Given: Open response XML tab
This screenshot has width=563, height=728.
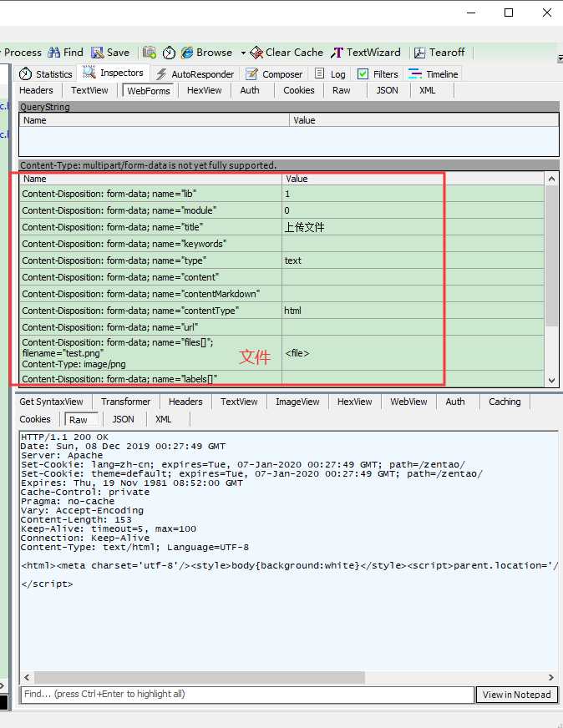Looking at the screenshot, I should coord(163,419).
